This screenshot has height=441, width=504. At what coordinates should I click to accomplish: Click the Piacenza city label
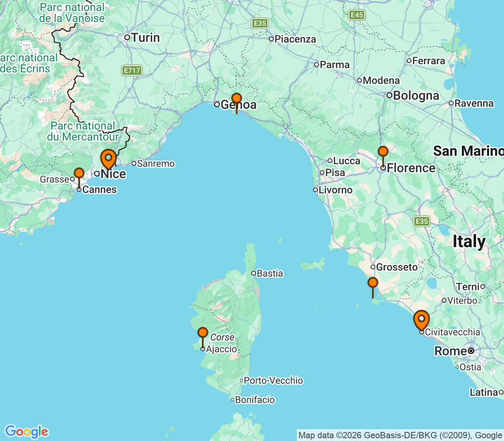295,39
